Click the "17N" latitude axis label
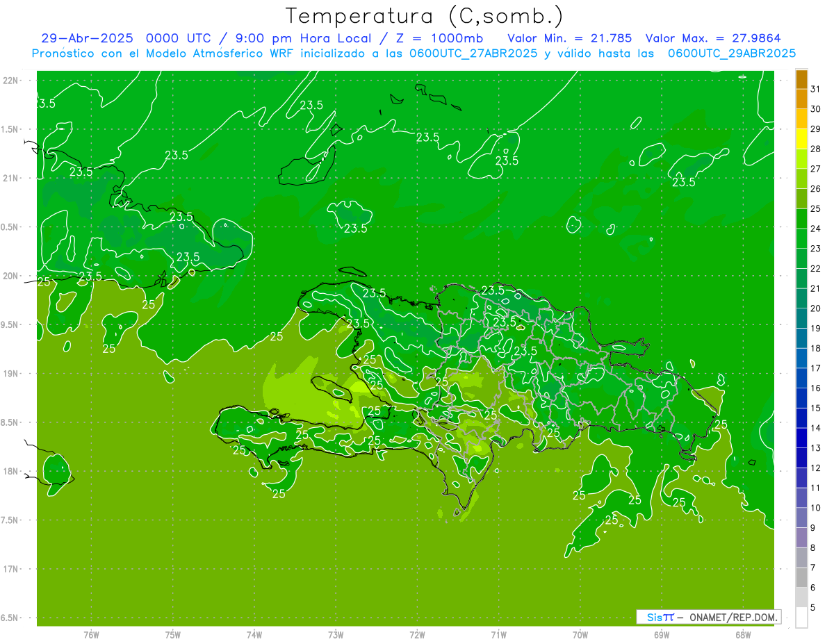 [12, 569]
